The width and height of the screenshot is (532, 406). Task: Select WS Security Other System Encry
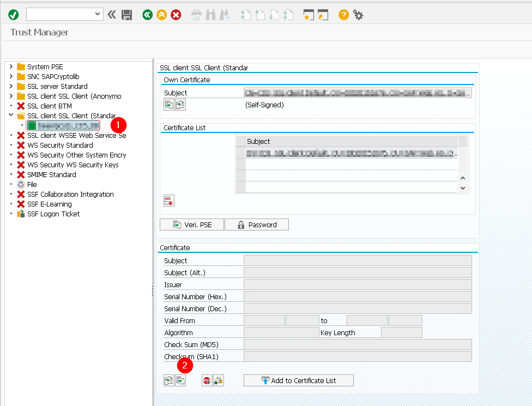pos(77,155)
